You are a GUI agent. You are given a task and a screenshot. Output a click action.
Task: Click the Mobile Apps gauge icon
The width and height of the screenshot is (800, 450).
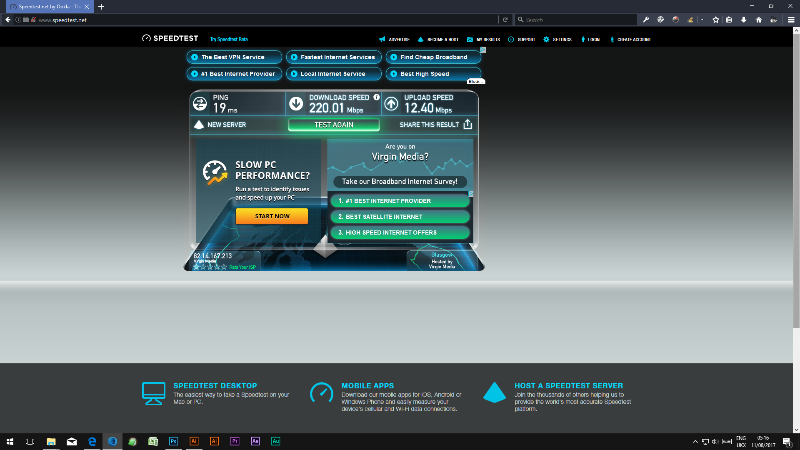(x=321, y=393)
